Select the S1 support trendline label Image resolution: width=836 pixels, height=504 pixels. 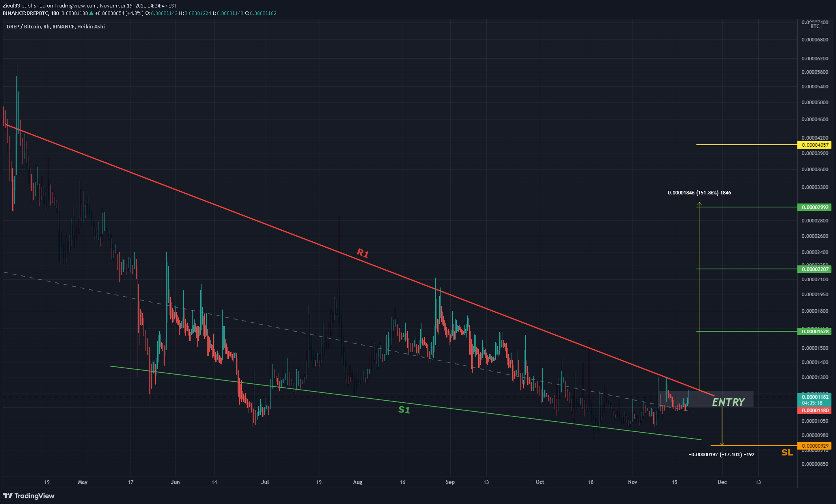coord(404,410)
